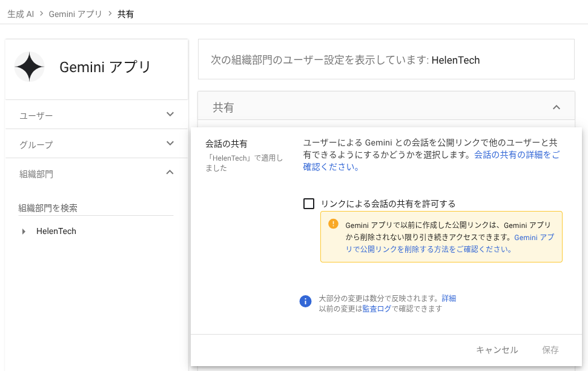The width and height of the screenshot is (588, 371).
Task: Click the 共有 breadcrumb item
Action: (125, 14)
